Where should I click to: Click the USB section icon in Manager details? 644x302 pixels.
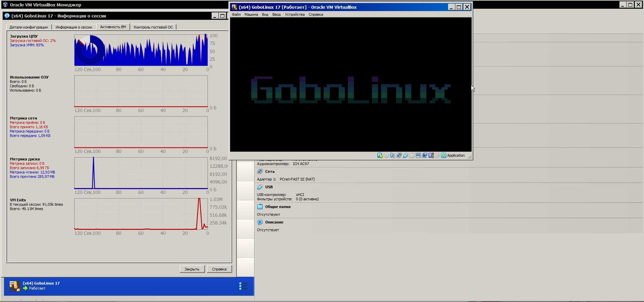point(260,187)
